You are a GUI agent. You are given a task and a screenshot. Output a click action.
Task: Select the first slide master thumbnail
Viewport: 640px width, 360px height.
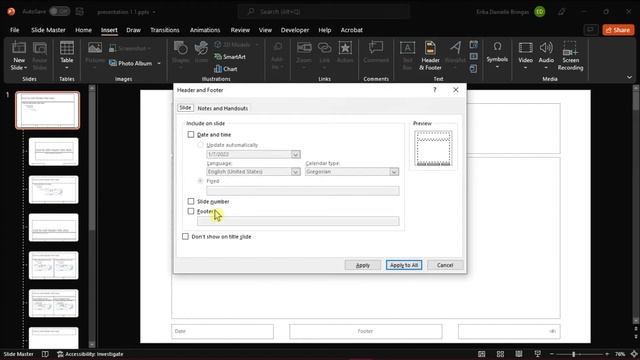[x=48, y=110]
